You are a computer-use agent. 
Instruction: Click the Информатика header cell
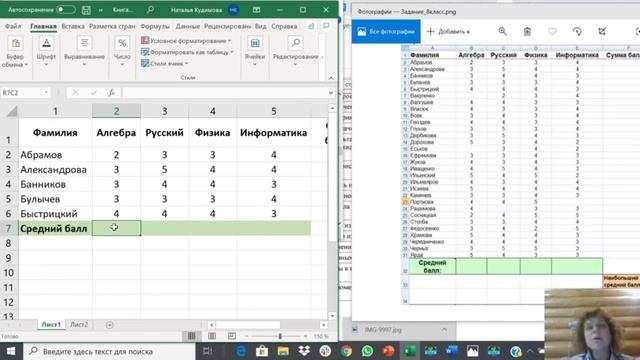coord(273,133)
